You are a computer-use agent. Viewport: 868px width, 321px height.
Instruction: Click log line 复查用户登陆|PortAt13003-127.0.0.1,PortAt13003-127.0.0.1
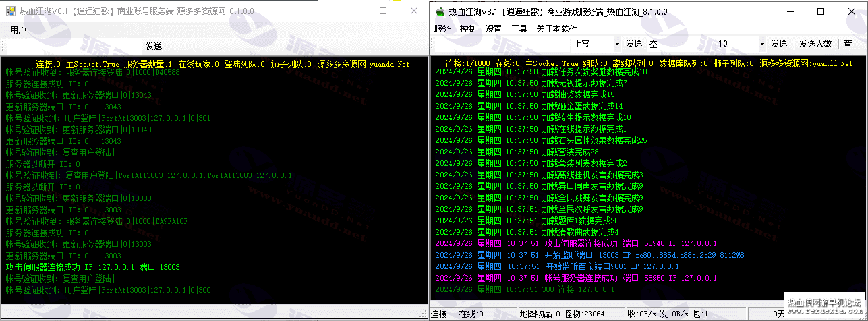click(x=149, y=175)
